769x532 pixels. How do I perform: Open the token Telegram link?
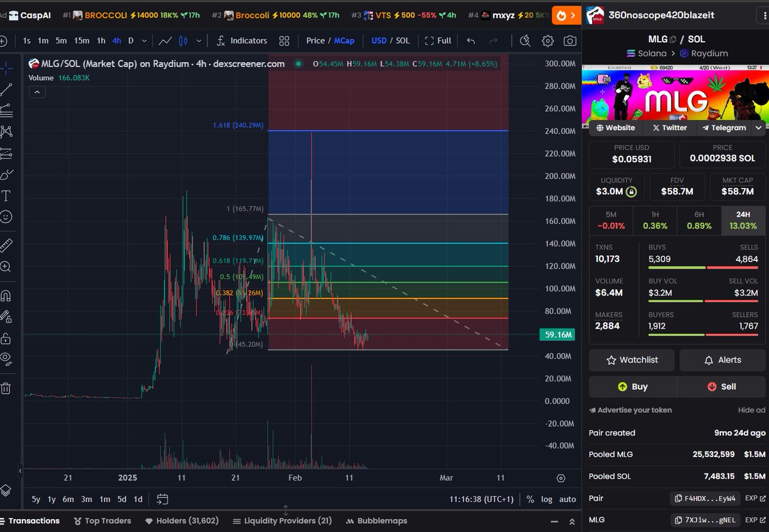[724, 128]
